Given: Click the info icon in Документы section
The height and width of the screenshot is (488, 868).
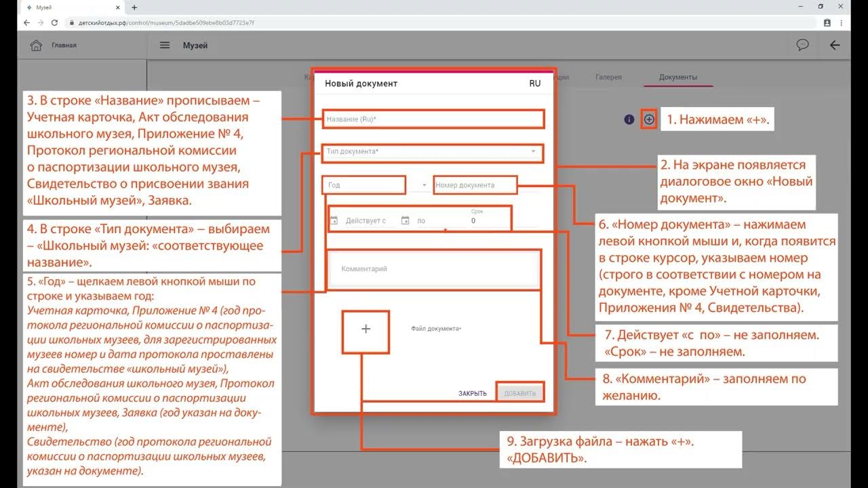Looking at the screenshot, I should [x=629, y=119].
